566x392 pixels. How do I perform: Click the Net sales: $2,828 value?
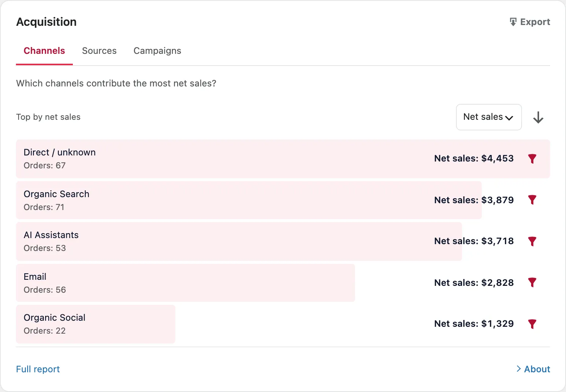474,282
